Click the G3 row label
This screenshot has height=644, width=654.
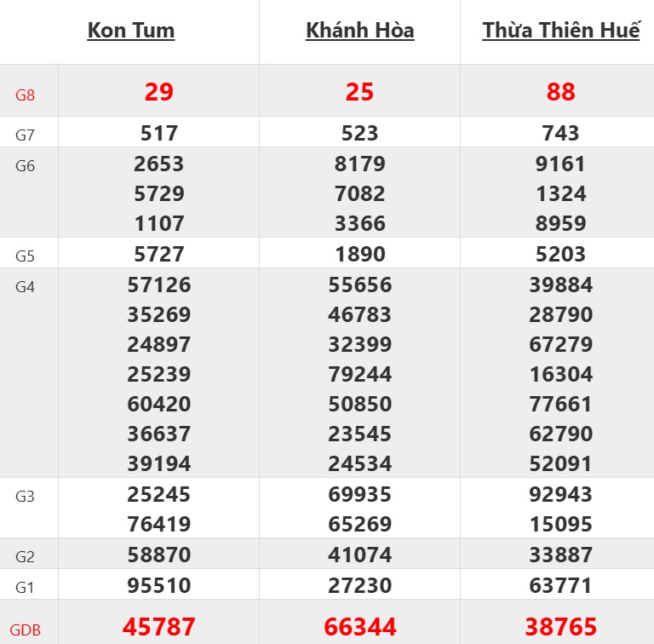(26, 496)
